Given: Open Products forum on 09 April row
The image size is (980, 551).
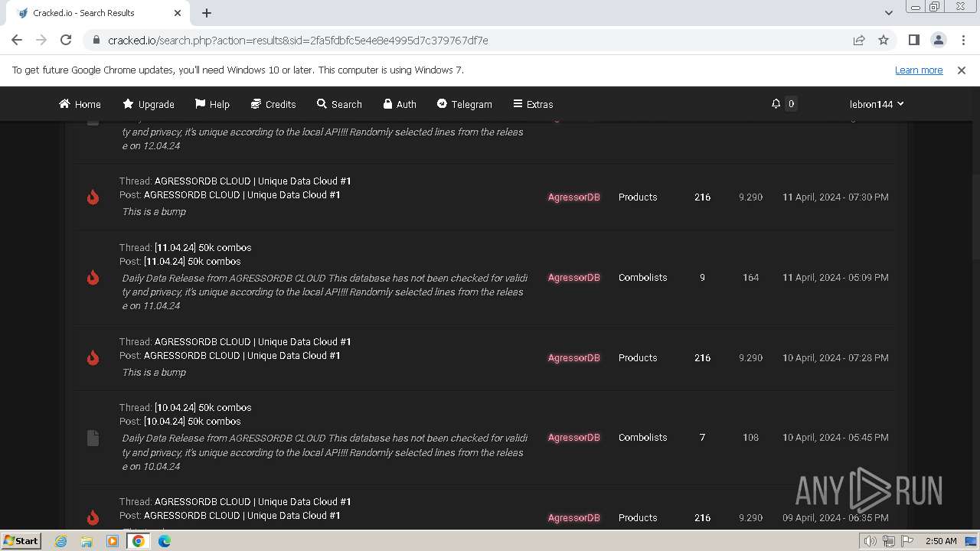Looking at the screenshot, I should [638, 518].
